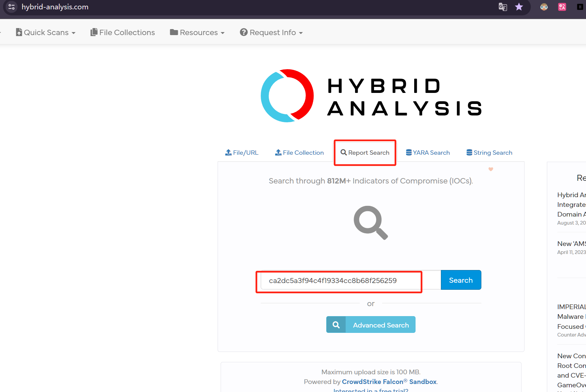
Task: Switch to the File/URL tab
Action: coord(242,153)
